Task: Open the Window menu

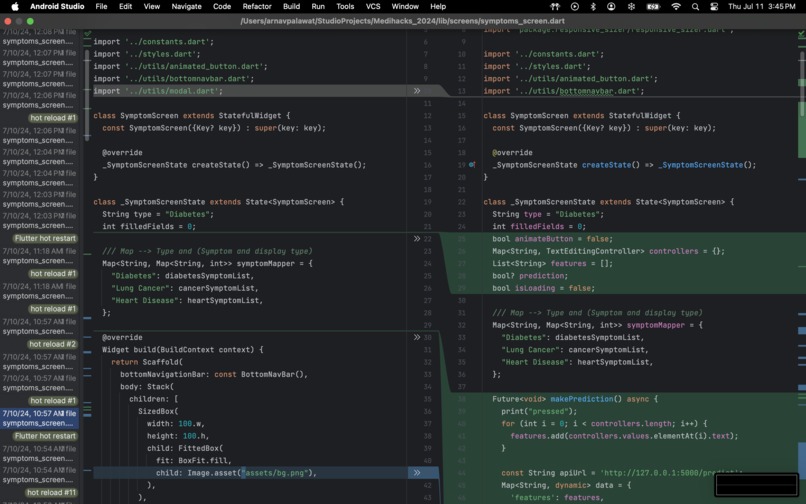Action: coord(405,6)
